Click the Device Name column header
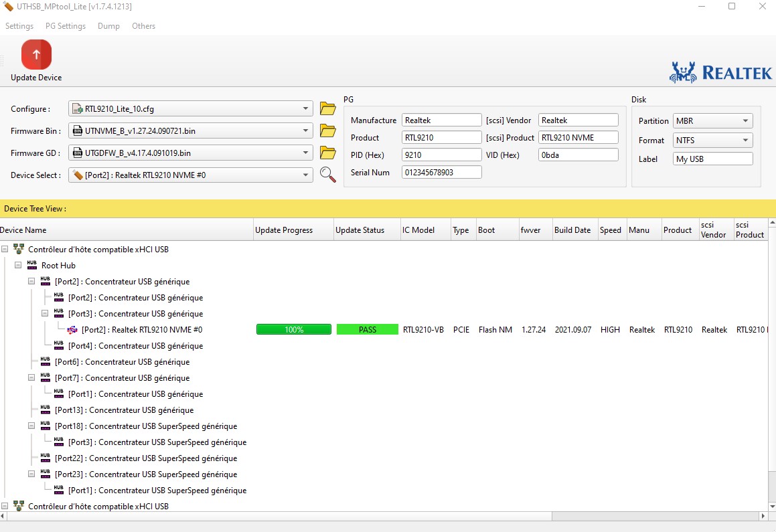Screen dimensions: 776x532 coord(126,230)
